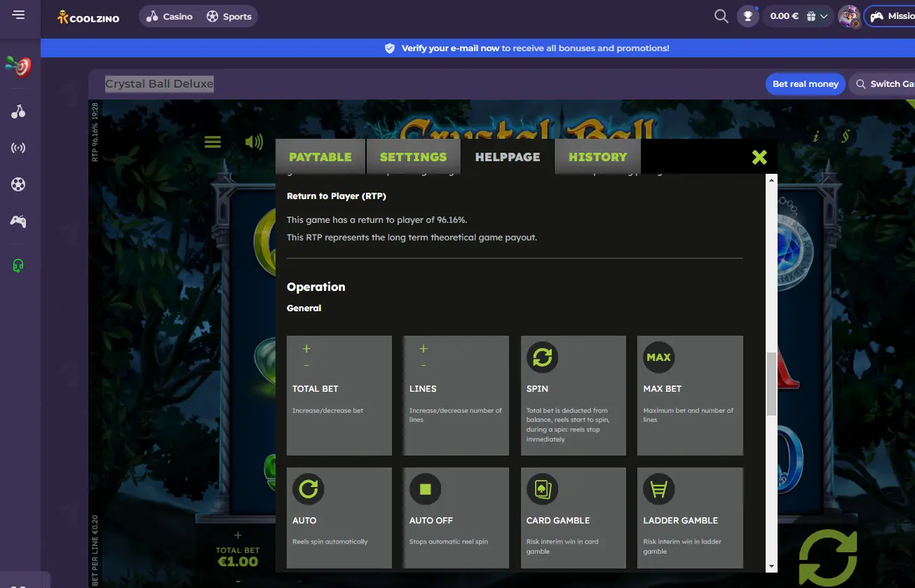Open the user avatar profile
Viewport: 915px width, 588px height.
click(849, 16)
